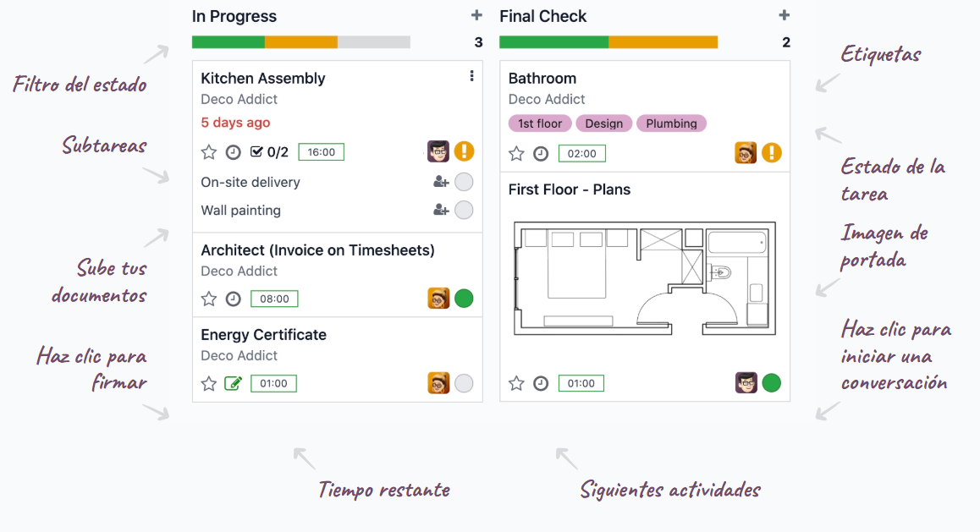
Task: Open activity clock on First Floor - Plans
Action: click(x=541, y=383)
